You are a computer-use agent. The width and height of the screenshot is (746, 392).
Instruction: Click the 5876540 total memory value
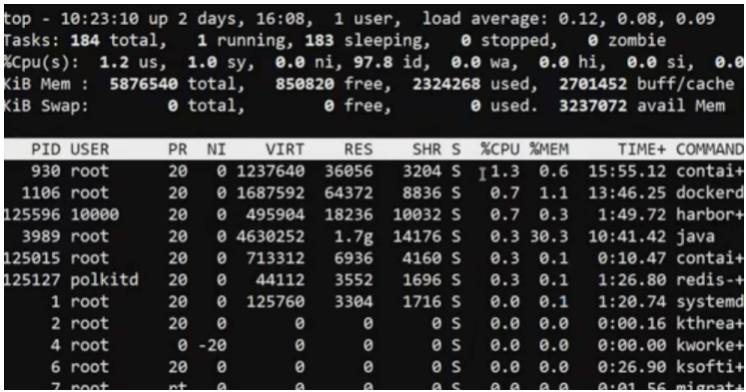pyautogui.click(x=144, y=84)
